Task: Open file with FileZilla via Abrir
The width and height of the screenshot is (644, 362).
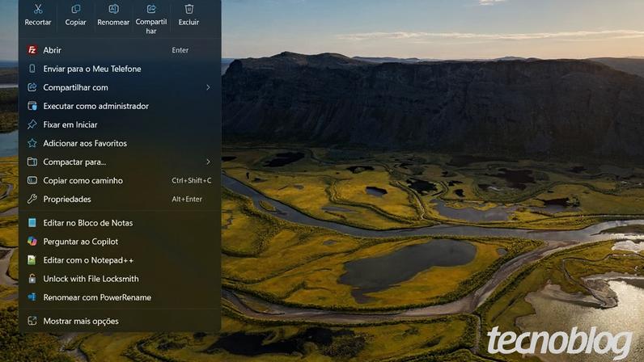Action: 120,50
